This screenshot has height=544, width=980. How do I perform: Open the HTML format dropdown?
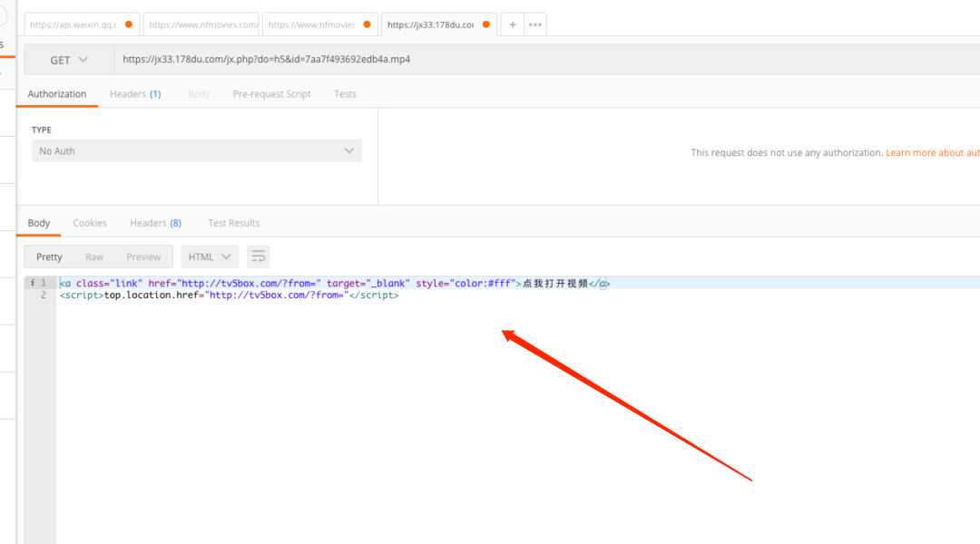210,257
